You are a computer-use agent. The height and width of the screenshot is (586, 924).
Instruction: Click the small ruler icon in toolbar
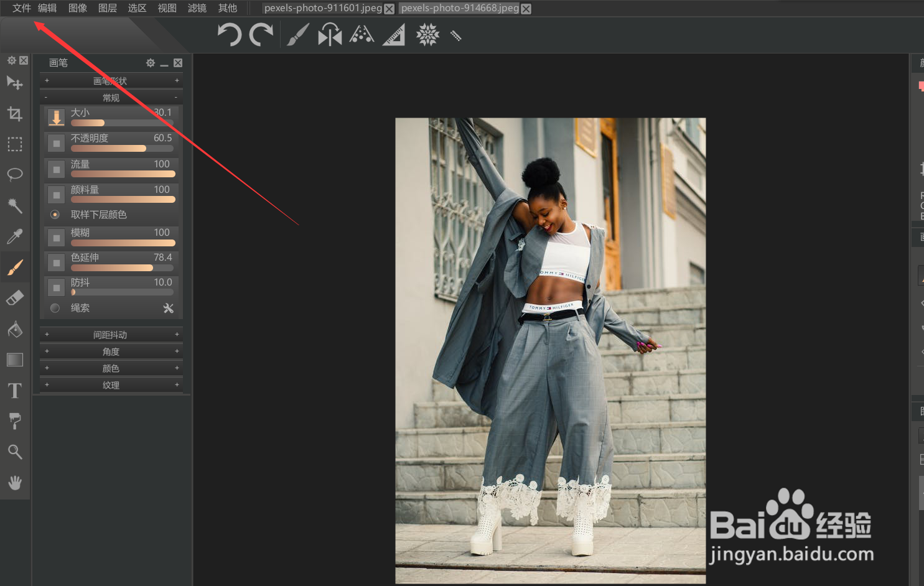456,36
